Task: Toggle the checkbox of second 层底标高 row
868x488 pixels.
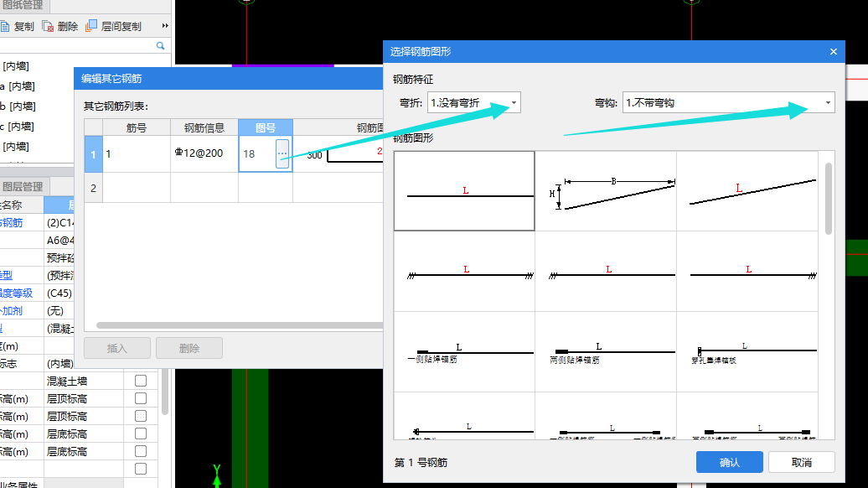Action: click(141, 451)
